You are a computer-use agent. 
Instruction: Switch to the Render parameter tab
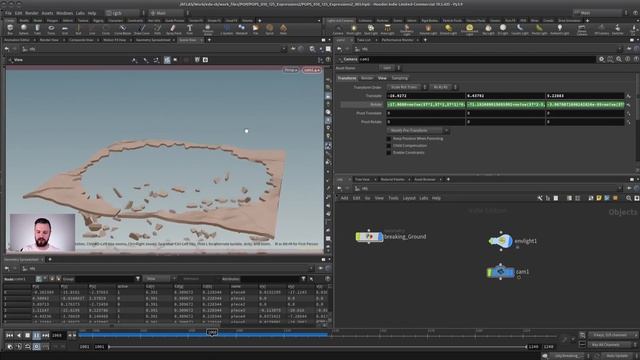(367, 78)
